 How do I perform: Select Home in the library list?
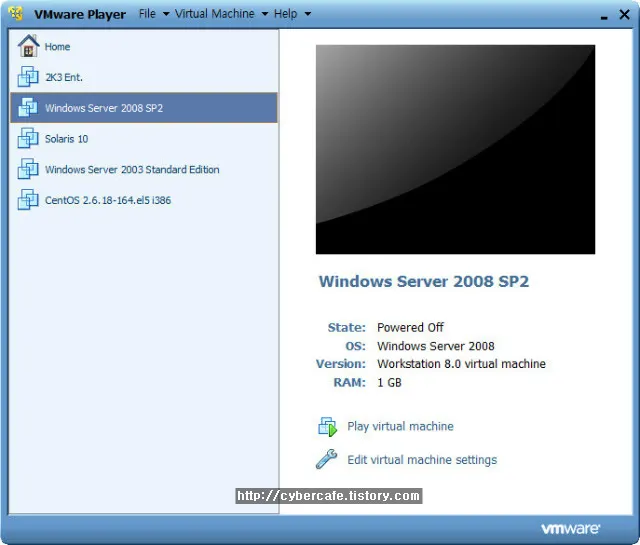pyautogui.click(x=144, y=46)
